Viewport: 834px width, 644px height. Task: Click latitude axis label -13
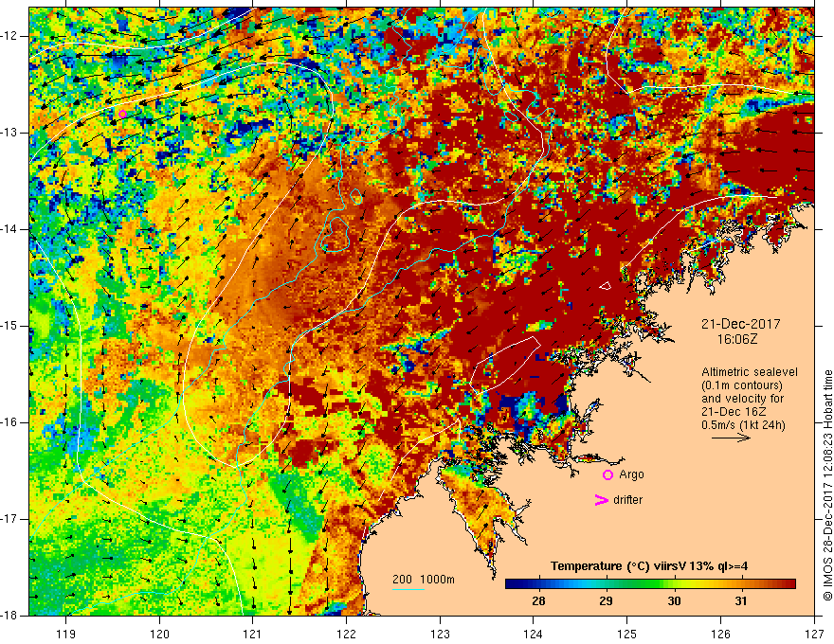tap(10, 133)
